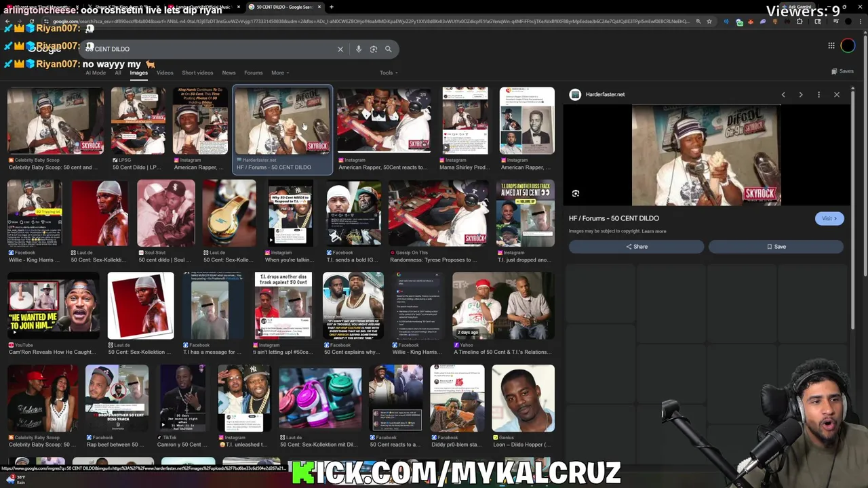
Task: Open Instagram 'Mama Shirley Prod...' thumbnail
Action: [465, 121]
